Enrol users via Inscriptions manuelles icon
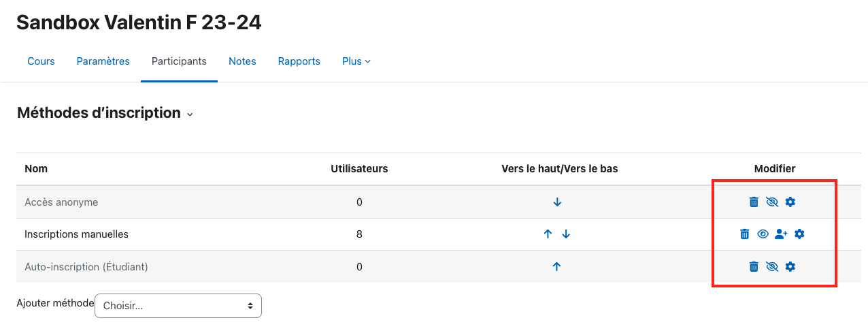 pos(781,234)
